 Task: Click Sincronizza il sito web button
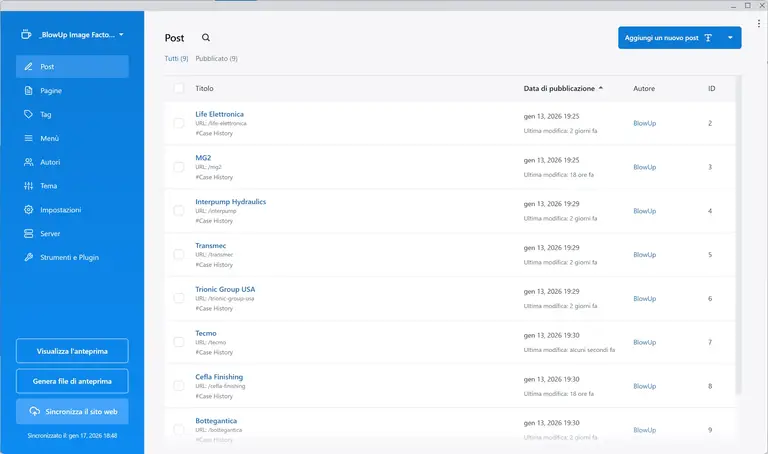[x=72, y=411]
